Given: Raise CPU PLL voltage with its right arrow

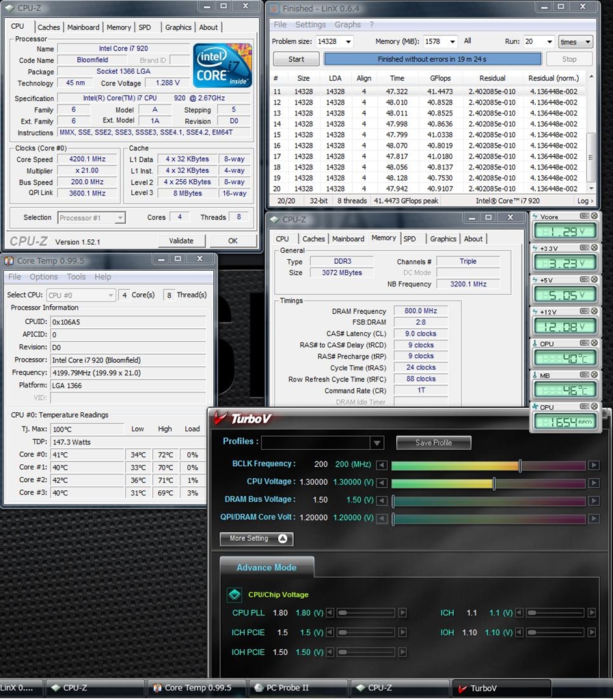Looking at the screenshot, I should pyautogui.click(x=403, y=613).
